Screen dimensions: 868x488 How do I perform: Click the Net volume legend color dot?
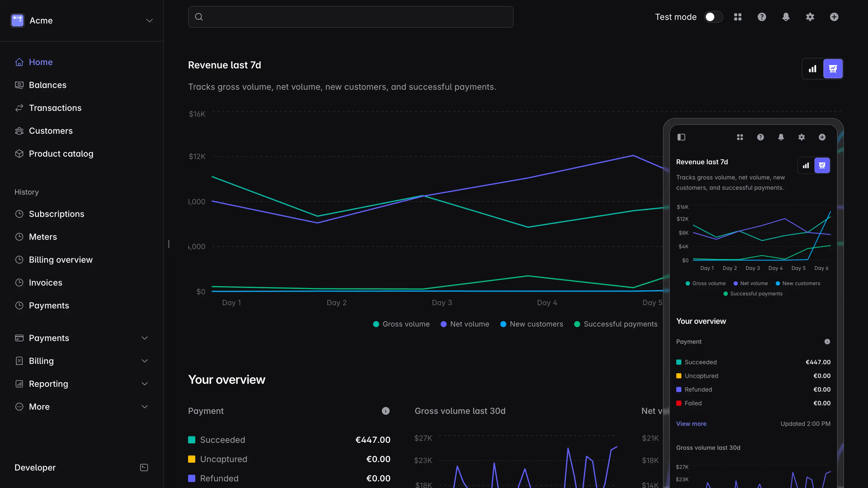pos(443,324)
